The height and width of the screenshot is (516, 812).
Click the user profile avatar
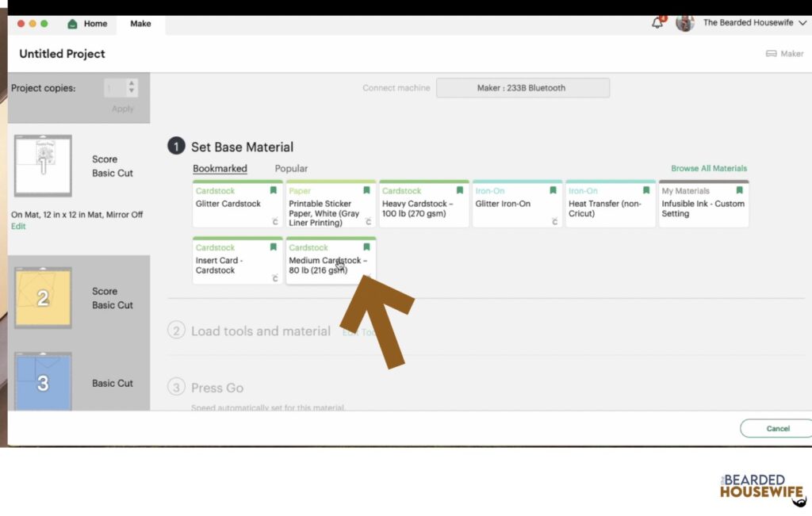pyautogui.click(x=685, y=23)
